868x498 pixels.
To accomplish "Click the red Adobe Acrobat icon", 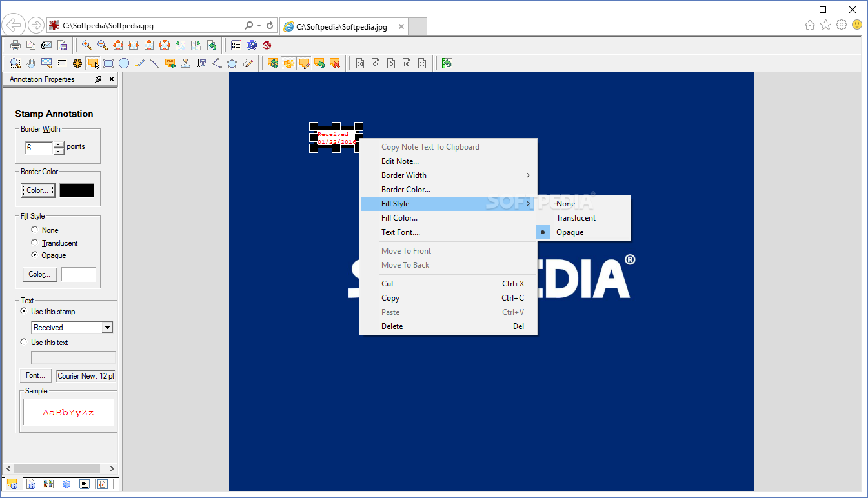I will pos(267,45).
